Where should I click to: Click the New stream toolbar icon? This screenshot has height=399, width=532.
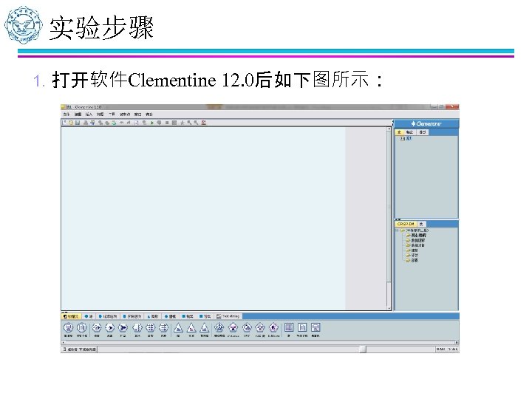[x=64, y=123]
